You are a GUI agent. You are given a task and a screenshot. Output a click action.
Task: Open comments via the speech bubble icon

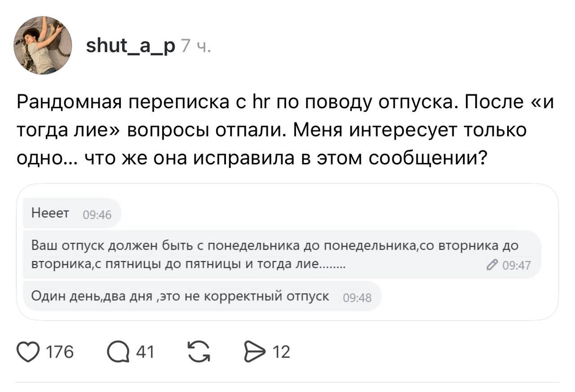pos(118,352)
